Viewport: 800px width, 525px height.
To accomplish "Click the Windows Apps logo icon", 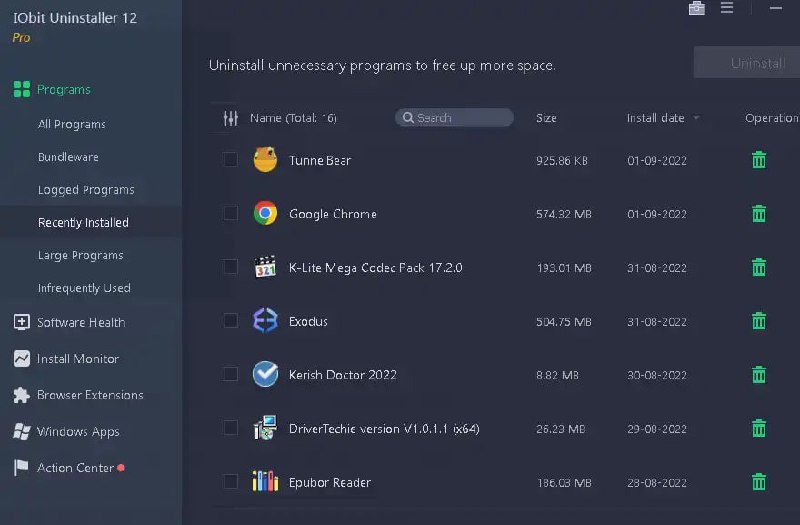I will 21,432.
